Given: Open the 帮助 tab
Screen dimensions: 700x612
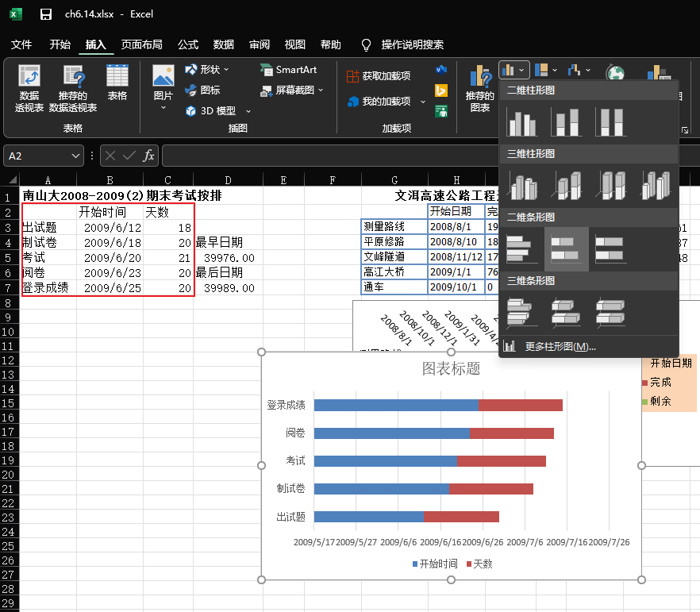Looking at the screenshot, I should (x=331, y=44).
